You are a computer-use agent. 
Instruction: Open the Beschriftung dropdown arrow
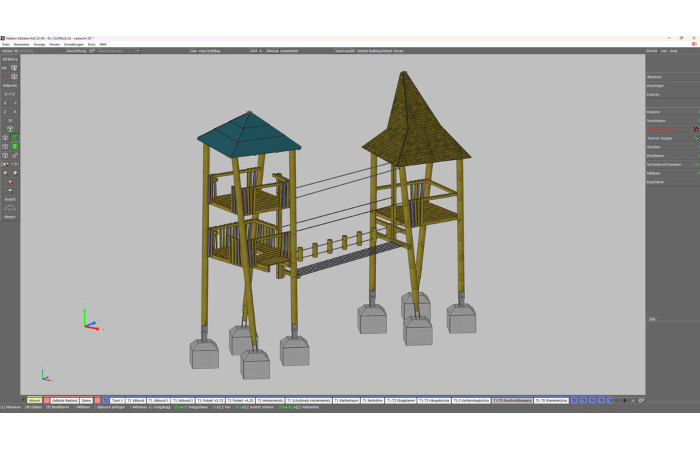click(138, 51)
